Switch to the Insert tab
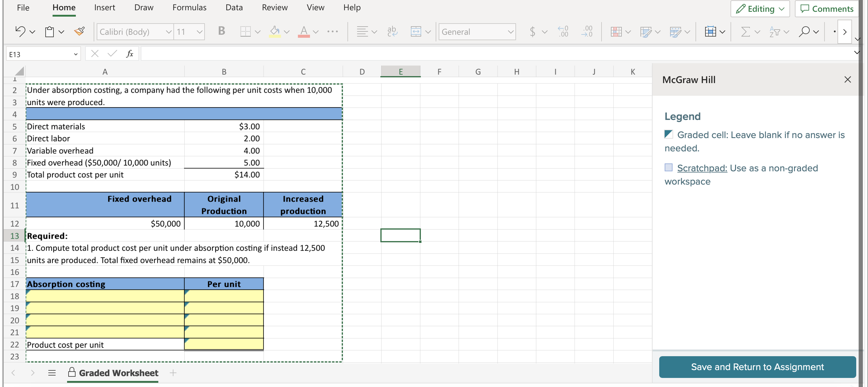 [105, 8]
